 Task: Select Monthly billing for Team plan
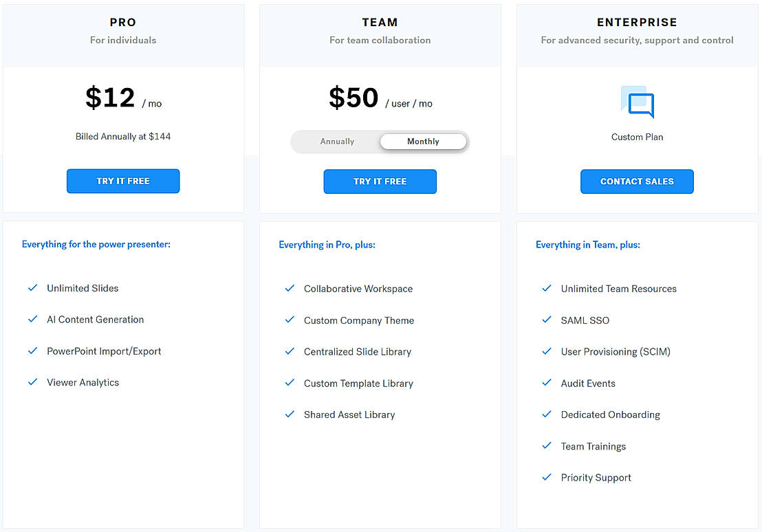click(x=423, y=142)
